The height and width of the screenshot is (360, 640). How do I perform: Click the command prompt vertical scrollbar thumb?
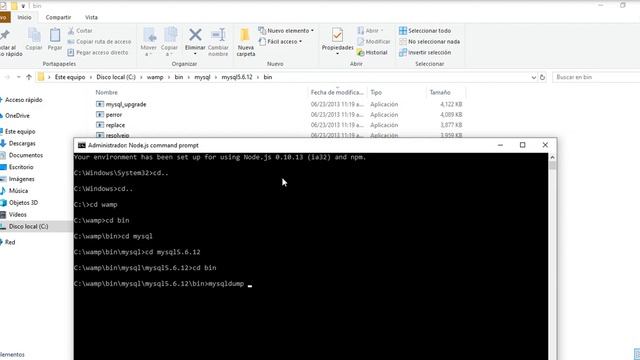point(552,165)
